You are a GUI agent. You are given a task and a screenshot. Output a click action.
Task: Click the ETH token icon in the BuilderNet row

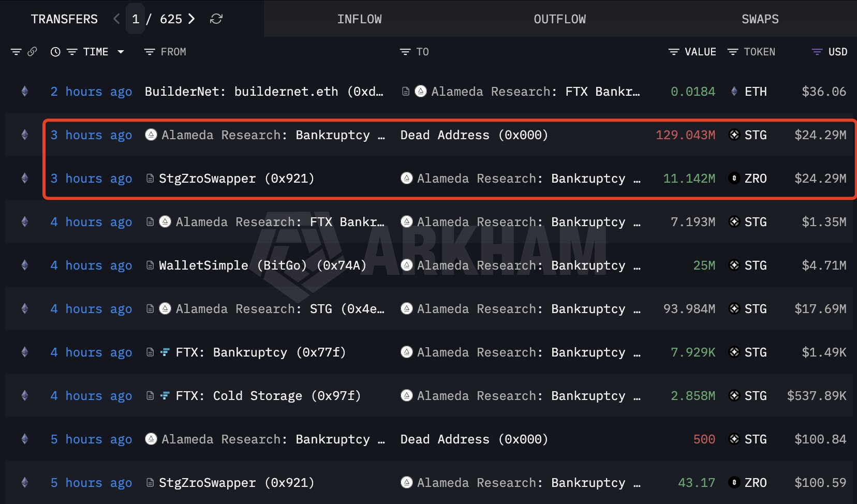tap(734, 91)
